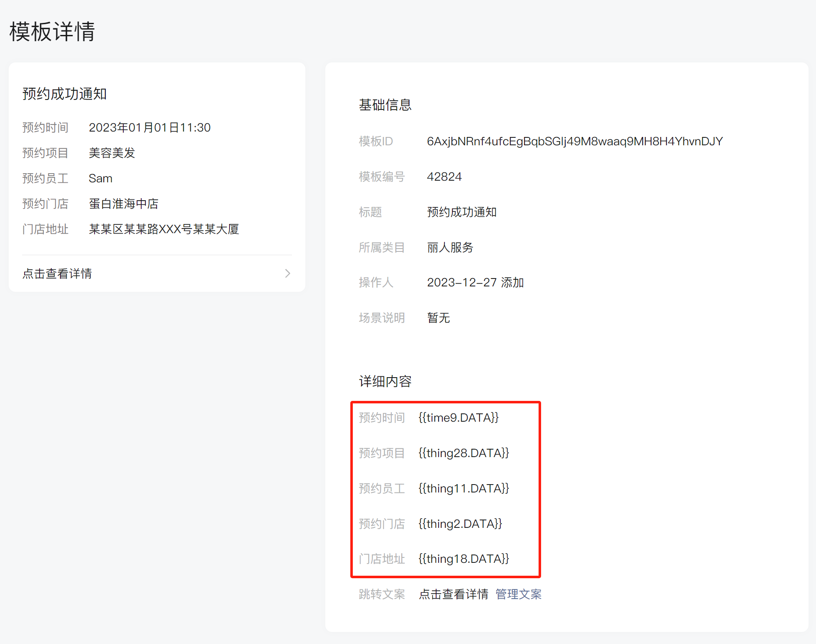The height and width of the screenshot is (644, 816).
Task: Click the 场景说明 value 暂无
Action: (x=438, y=318)
